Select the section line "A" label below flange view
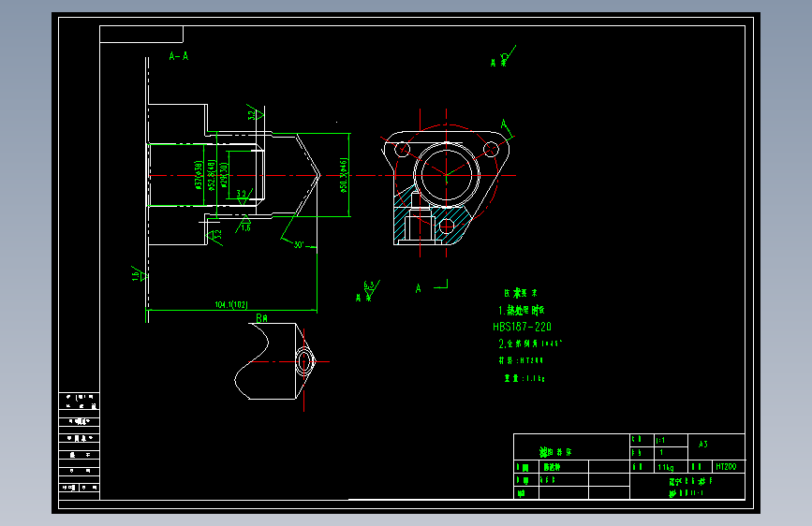 [419, 288]
